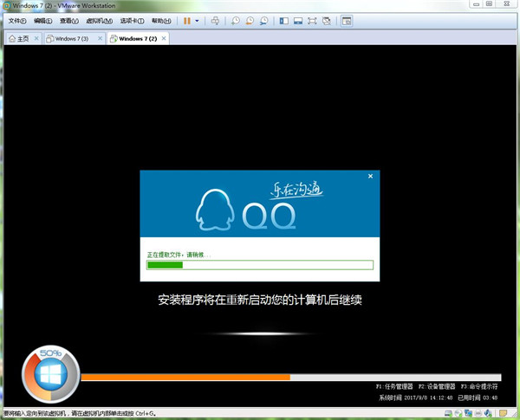Enter full screen mode icon
Image resolution: width=520 pixels, height=420 pixels.
tap(312, 21)
